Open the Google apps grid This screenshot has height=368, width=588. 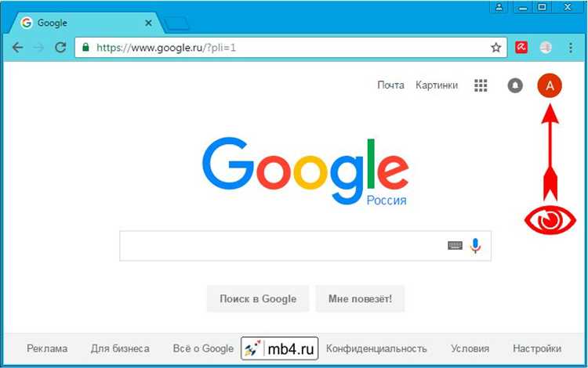(481, 85)
